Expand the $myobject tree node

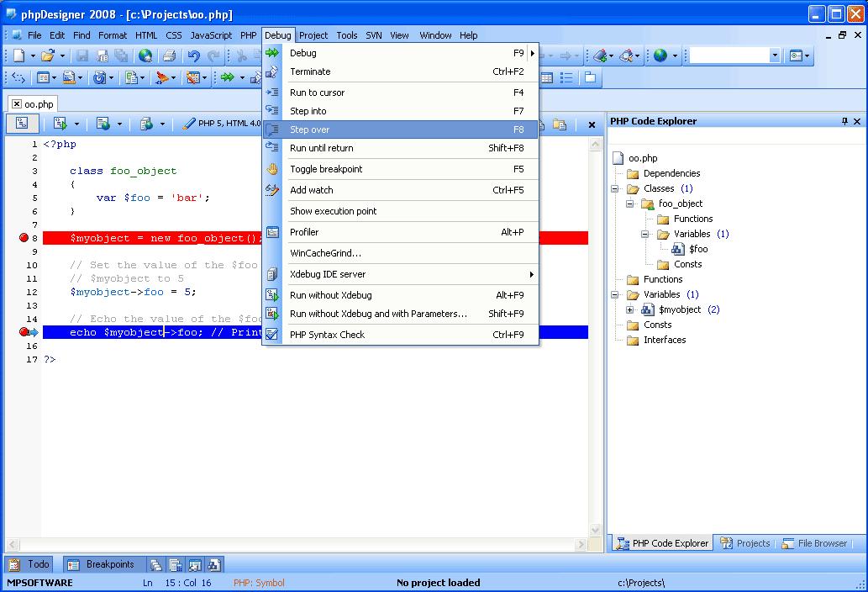tap(629, 309)
